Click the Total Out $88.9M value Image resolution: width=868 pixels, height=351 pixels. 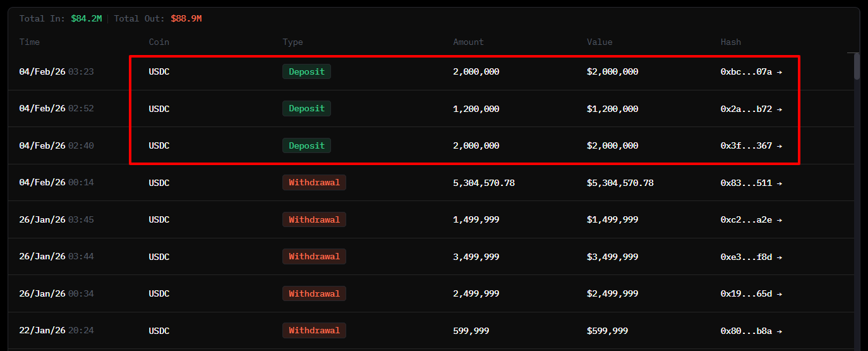pos(186,19)
